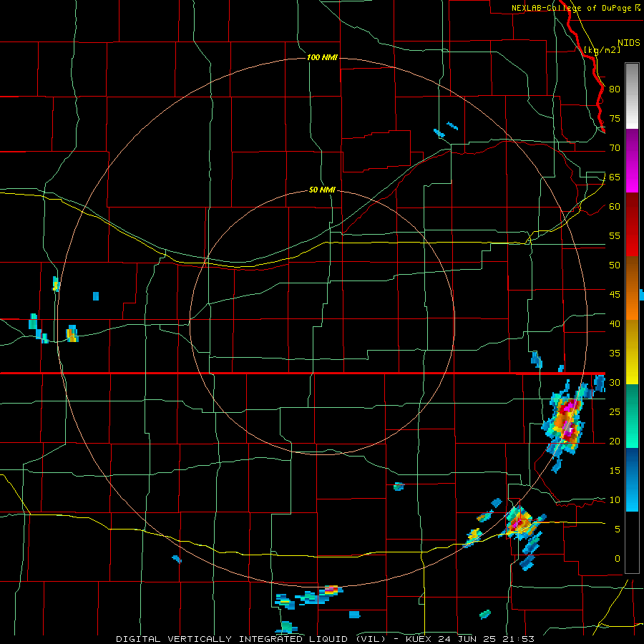Click the [kg/m2] units label
This screenshot has height=644, width=644.
point(602,50)
